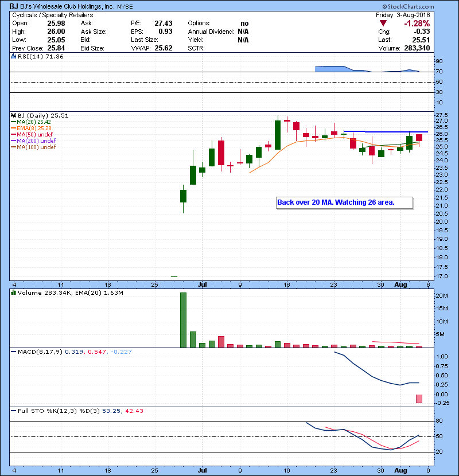Click the MA(200) undef legend entry
The height and width of the screenshot is (476, 459).
click(x=33, y=141)
